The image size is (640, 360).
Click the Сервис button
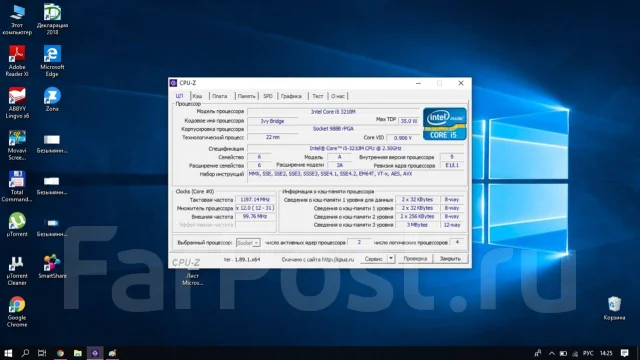(373, 258)
